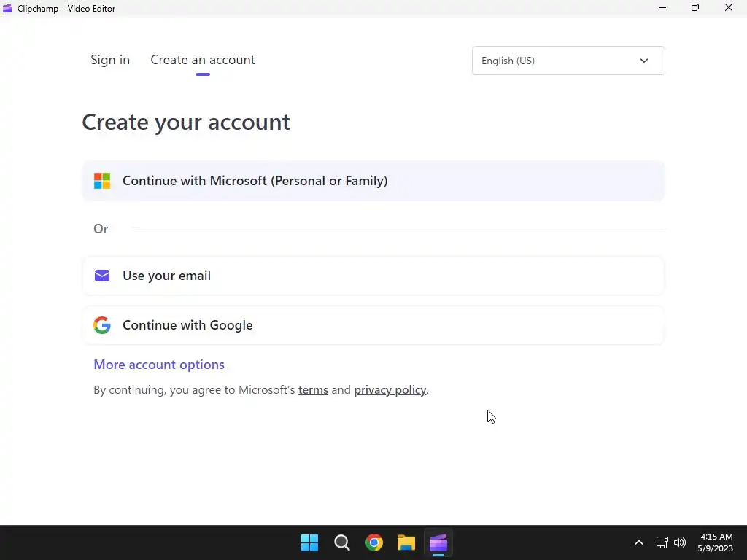Viewport: 747px width, 560px height.
Task: Continue with Google account
Action: tap(373, 325)
